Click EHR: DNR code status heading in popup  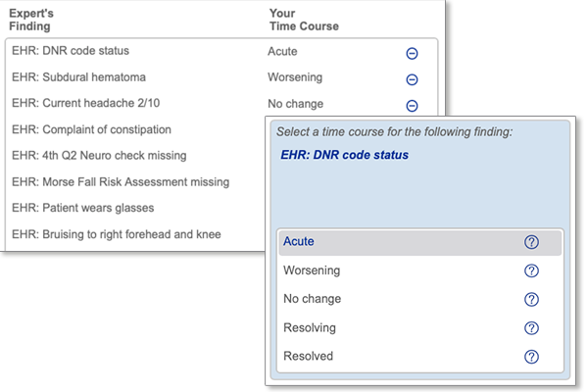click(344, 155)
